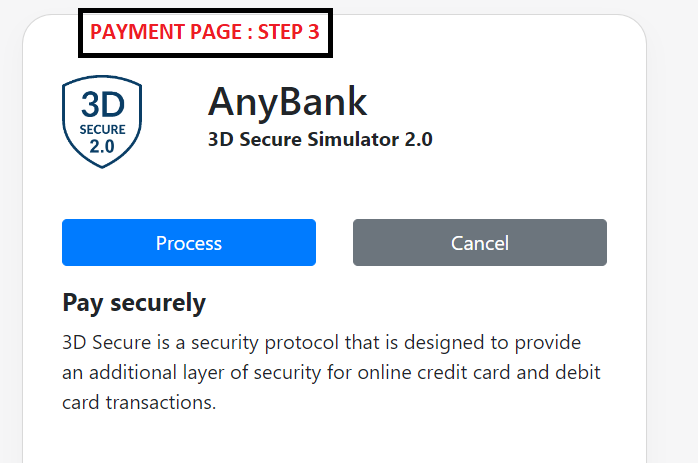Click the word "protocol" in the description
The width and height of the screenshot is (698, 463).
(306, 342)
